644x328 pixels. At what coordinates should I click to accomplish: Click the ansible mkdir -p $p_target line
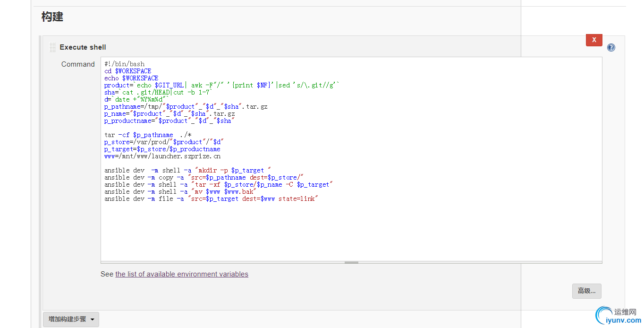[187, 171]
